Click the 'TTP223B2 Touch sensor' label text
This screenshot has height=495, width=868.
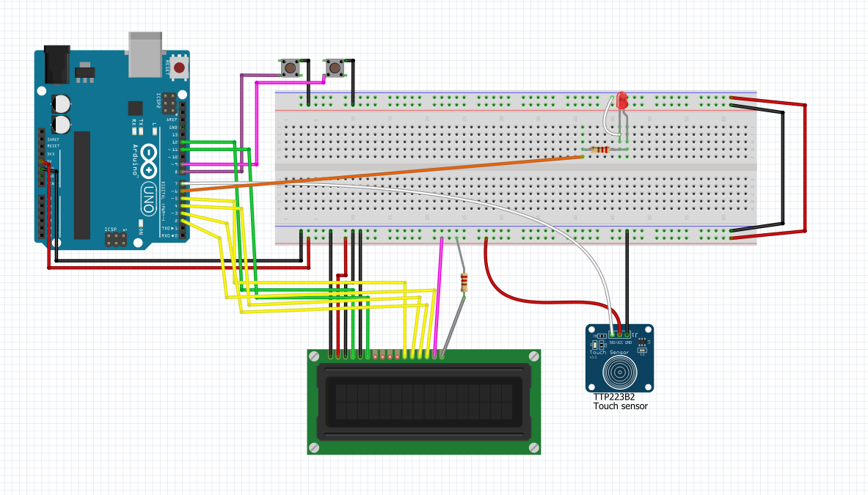click(x=620, y=402)
